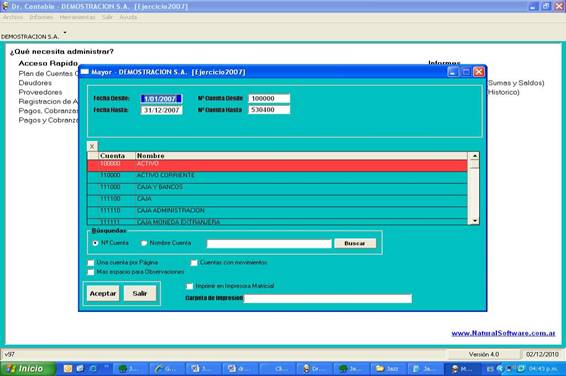The width and height of the screenshot is (566, 376).
Task: Click the Windows Inicio start button
Action: coord(27,368)
